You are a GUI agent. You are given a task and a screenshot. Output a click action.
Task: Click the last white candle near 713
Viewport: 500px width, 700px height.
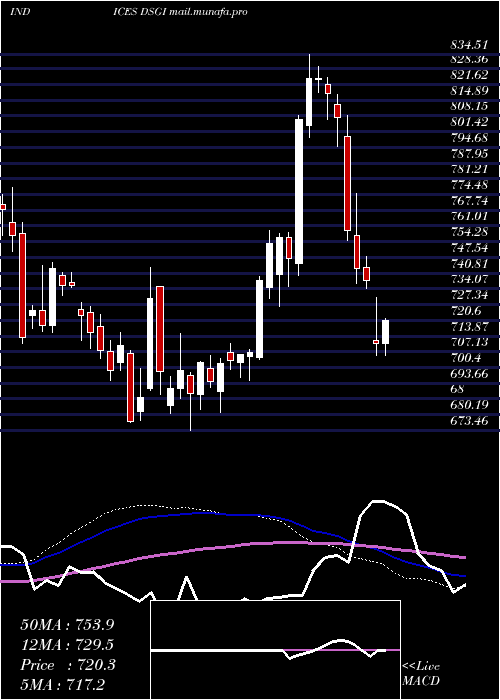[385, 332]
